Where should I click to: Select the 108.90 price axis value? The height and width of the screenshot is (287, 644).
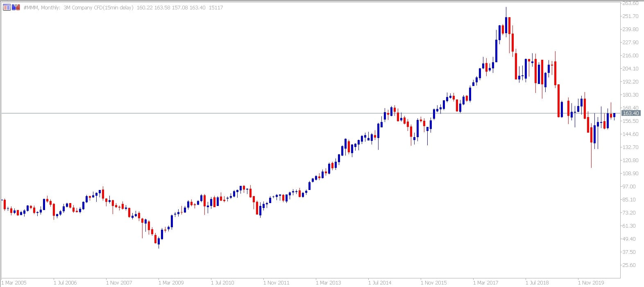(630, 174)
